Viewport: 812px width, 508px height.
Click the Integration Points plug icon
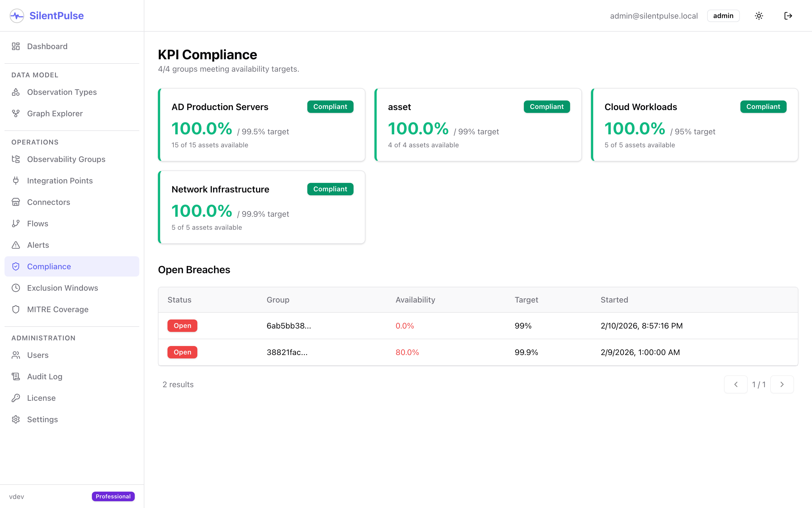pyautogui.click(x=16, y=181)
